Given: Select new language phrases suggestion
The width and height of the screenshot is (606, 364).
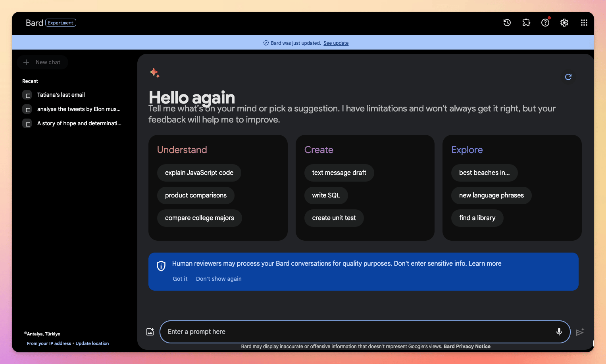Looking at the screenshot, I should tap(491, 195).
